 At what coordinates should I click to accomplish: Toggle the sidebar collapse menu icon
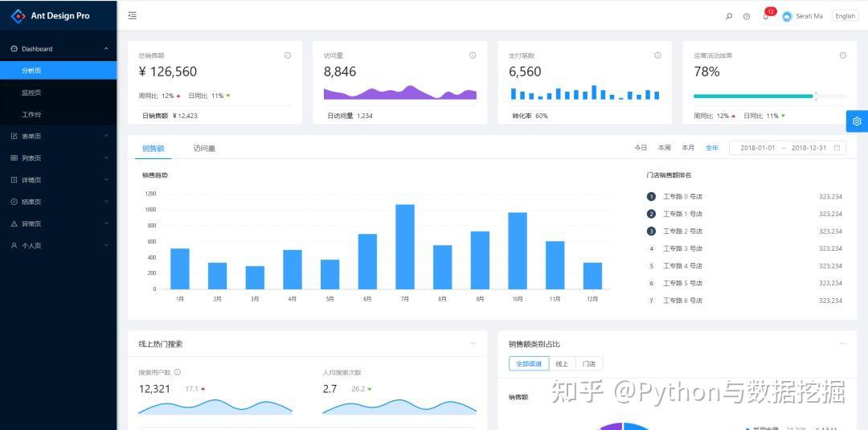coord(133,16)
